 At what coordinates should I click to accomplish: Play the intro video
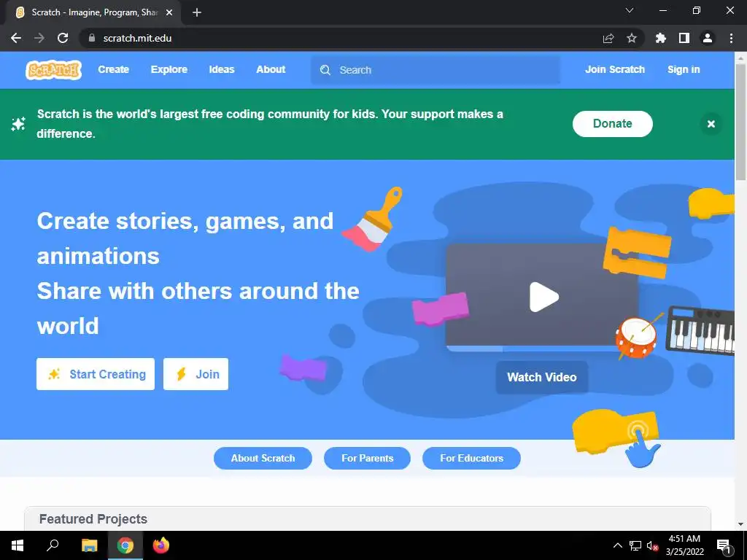tap(543, 297)
